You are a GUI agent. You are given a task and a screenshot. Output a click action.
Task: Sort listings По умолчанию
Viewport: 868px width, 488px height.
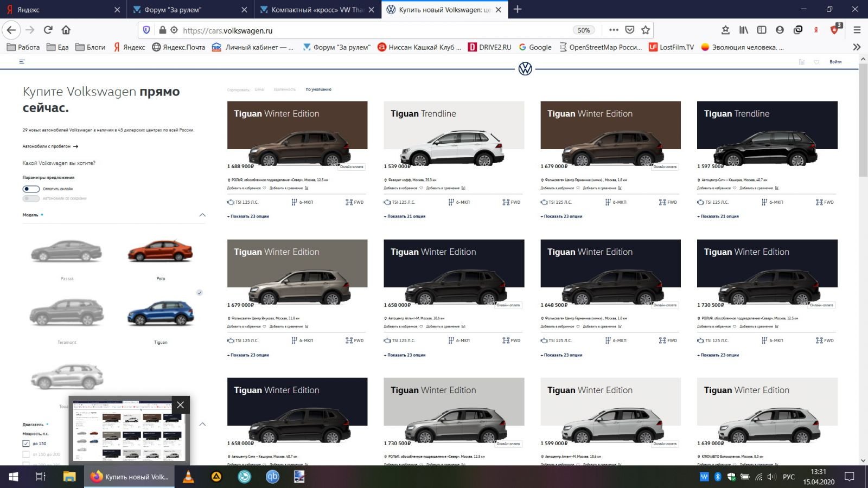click(x=318, y=89)
